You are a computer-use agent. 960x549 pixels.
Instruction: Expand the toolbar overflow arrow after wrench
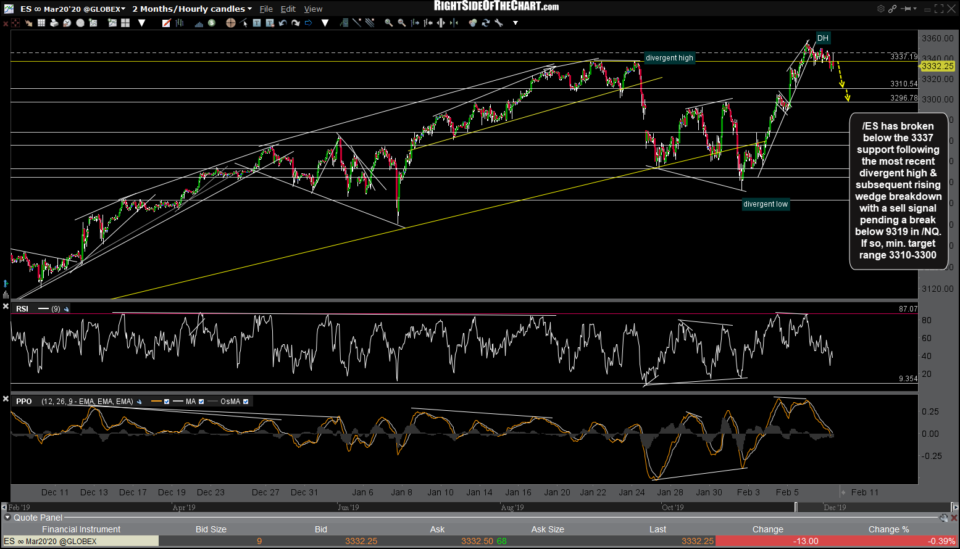[x=516, y=23]
